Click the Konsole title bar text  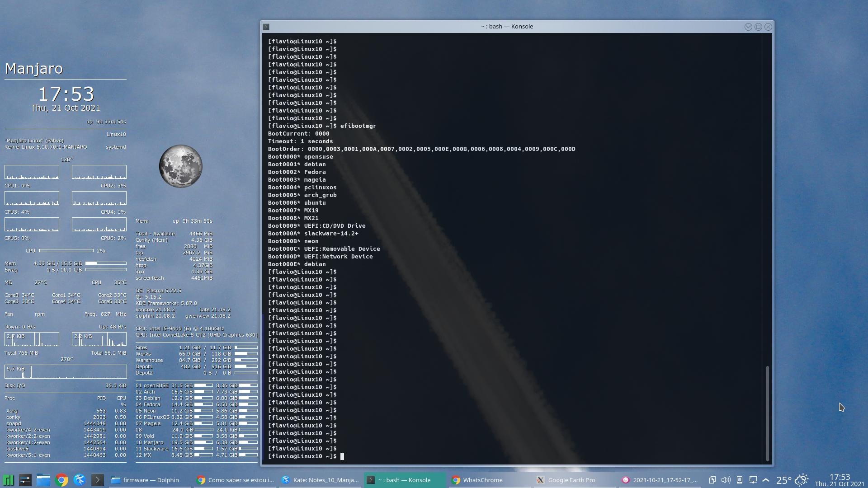click(507, 26)
